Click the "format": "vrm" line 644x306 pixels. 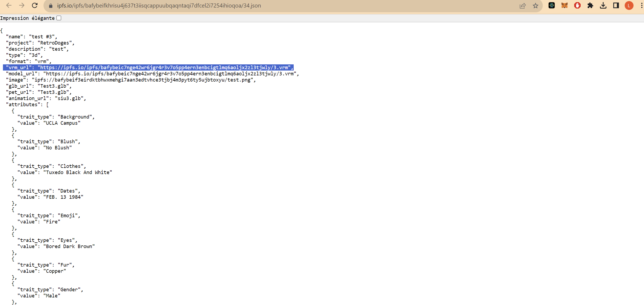point(28,61)
